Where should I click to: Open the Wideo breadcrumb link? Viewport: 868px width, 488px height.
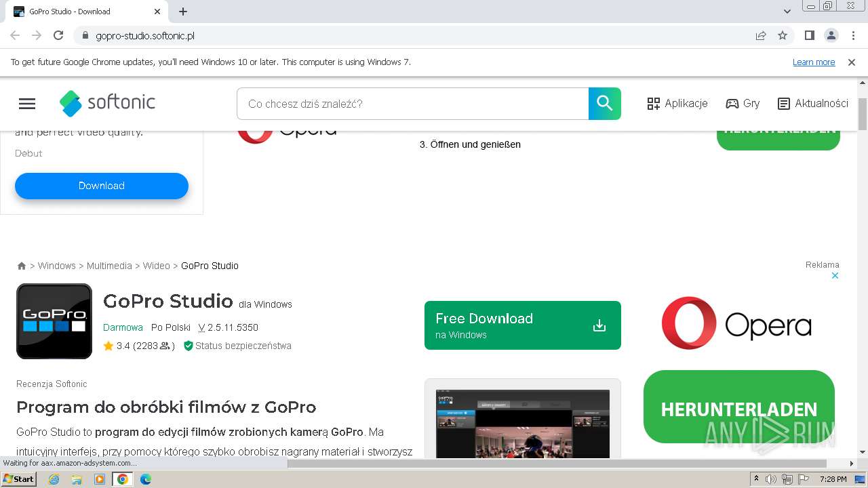(x=157, y=266)
